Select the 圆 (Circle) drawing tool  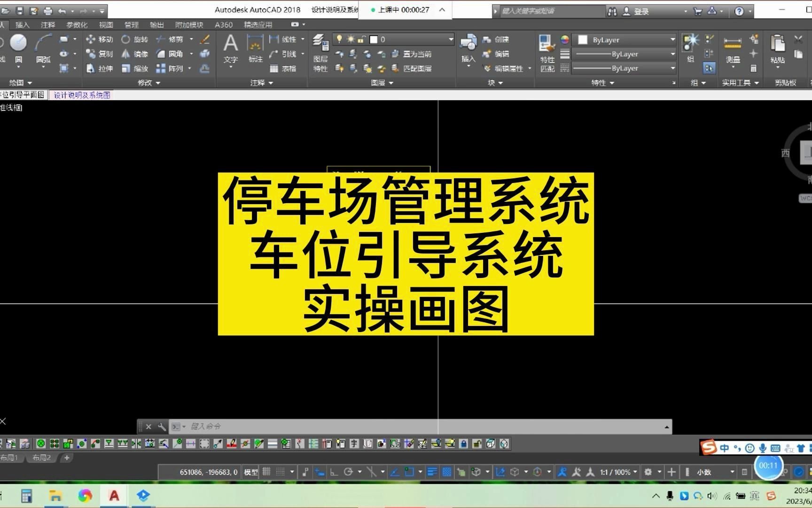coord(18,48)
